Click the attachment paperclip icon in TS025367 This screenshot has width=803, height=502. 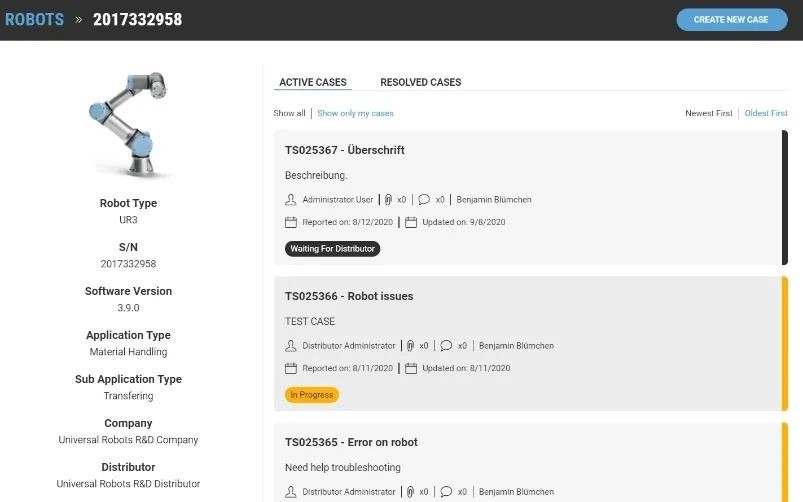pyautogui.click(x=387, y=200)
